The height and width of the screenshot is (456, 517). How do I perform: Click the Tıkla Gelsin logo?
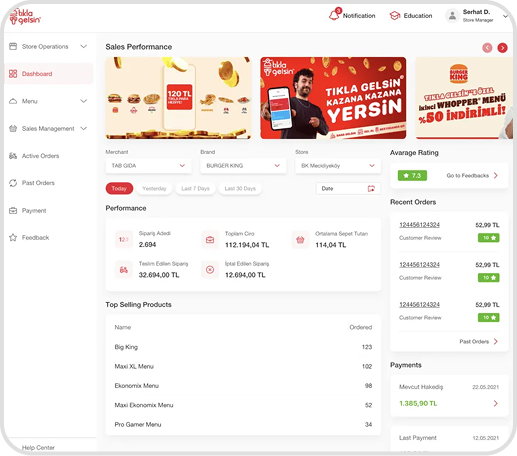25,16
